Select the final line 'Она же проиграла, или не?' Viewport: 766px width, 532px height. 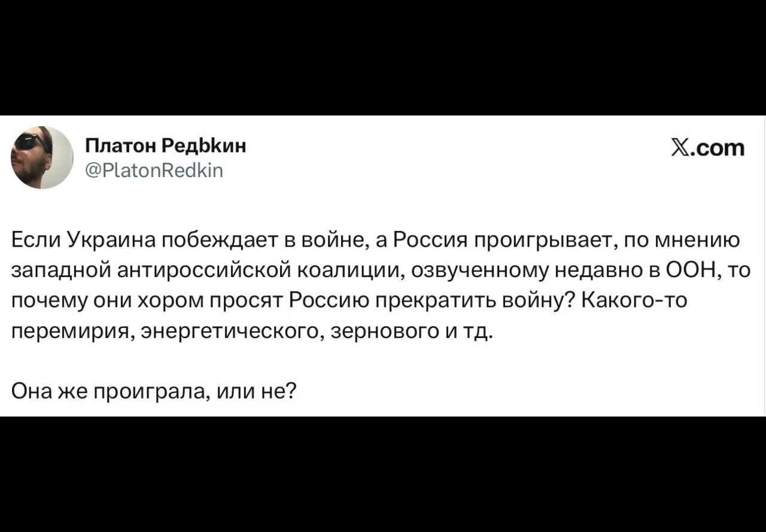coord(154,391)
